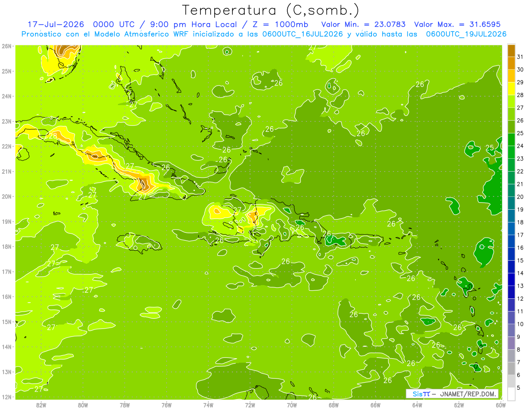
Task: Click the "60W" longitude axis label
Action: [x=501, y=405]
